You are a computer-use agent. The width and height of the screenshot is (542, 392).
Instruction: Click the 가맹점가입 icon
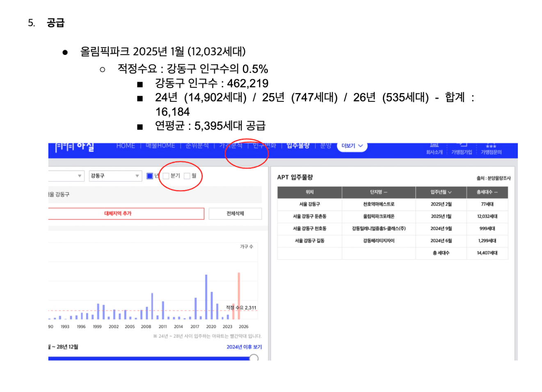pyautogui.click(x=462, y=145)
